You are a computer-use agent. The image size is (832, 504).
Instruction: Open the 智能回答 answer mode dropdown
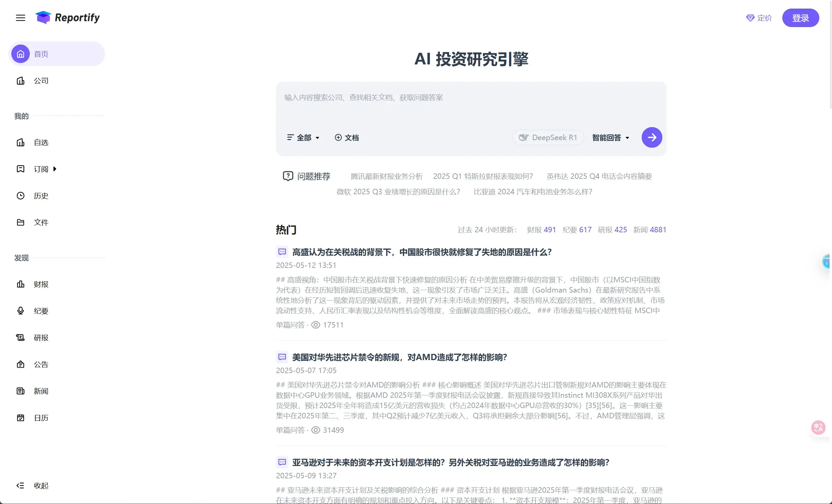click(610, 137)
